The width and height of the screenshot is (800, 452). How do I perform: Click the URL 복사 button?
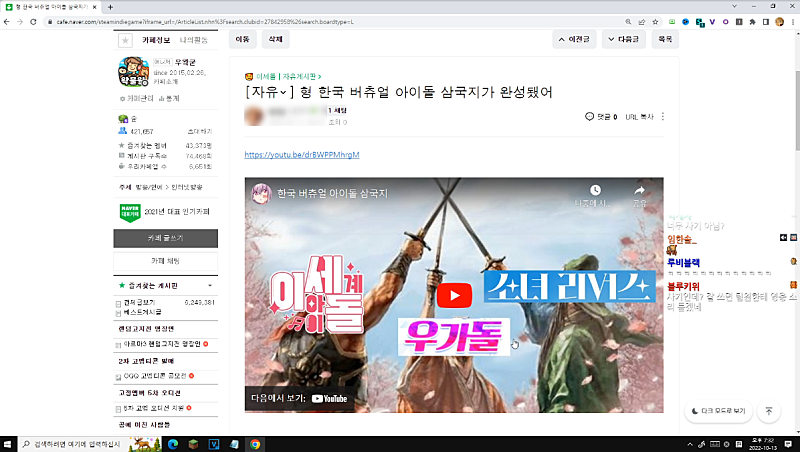[x=639, y=117]
